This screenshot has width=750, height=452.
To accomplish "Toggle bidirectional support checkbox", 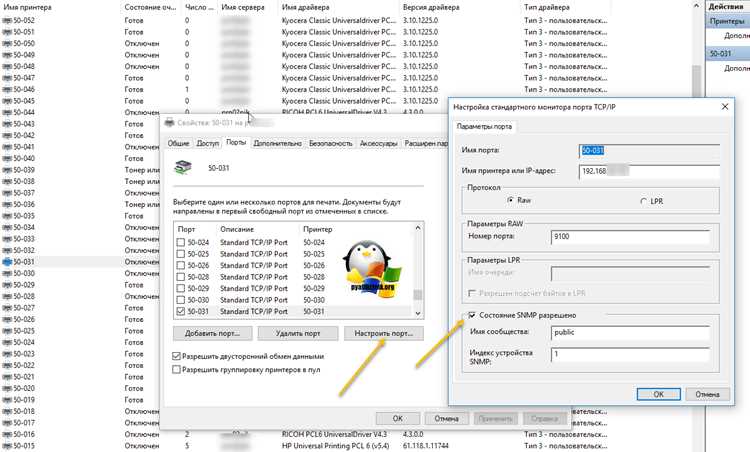I will click(x=176, y=356).
